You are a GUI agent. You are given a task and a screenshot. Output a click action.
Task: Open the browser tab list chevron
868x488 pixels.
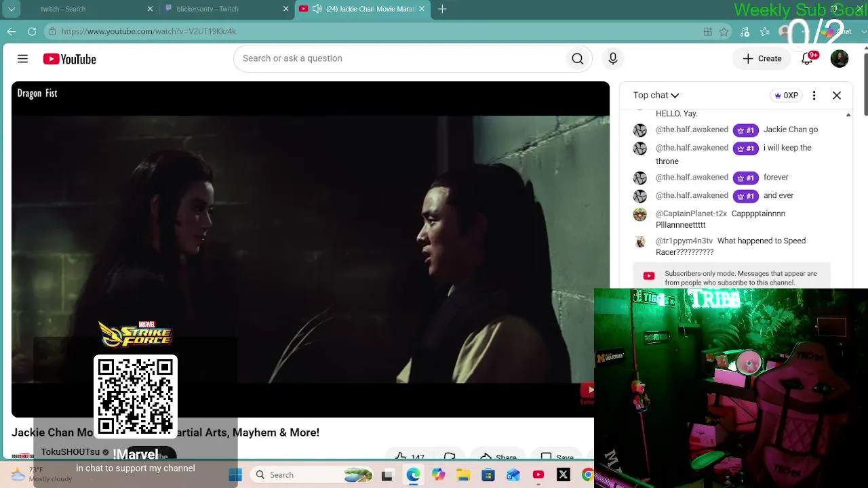(x=12, y=9)
